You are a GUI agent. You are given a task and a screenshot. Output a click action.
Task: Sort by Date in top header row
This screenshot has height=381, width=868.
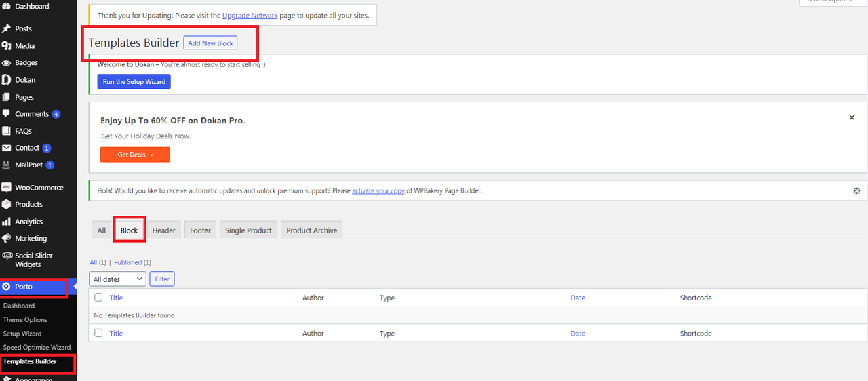coord(578,298)
